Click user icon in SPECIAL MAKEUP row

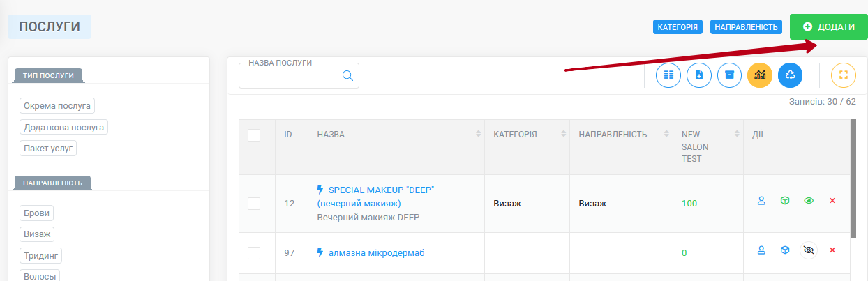click(x=762, y=201)
